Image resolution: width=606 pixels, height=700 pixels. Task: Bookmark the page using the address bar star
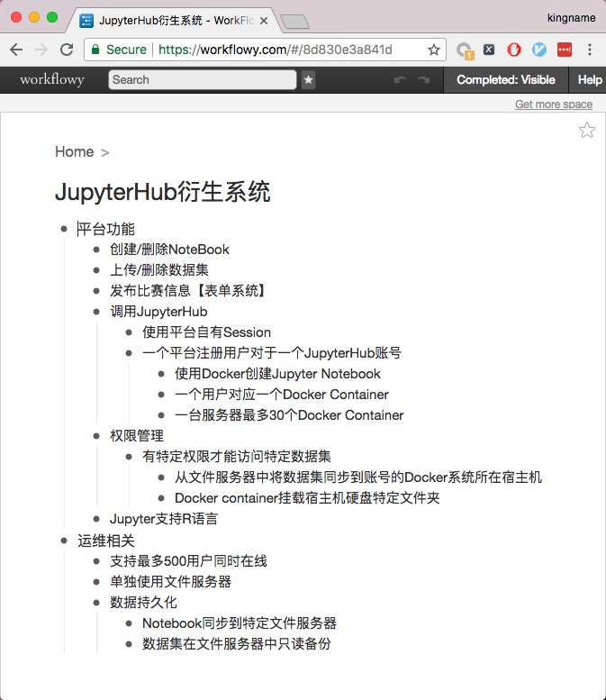(434, 50)
